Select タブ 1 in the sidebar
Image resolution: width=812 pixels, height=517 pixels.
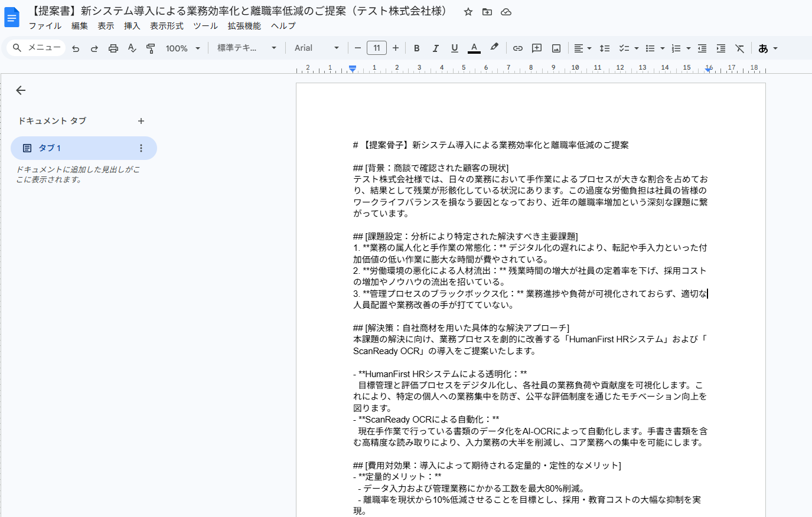[84, 148]
